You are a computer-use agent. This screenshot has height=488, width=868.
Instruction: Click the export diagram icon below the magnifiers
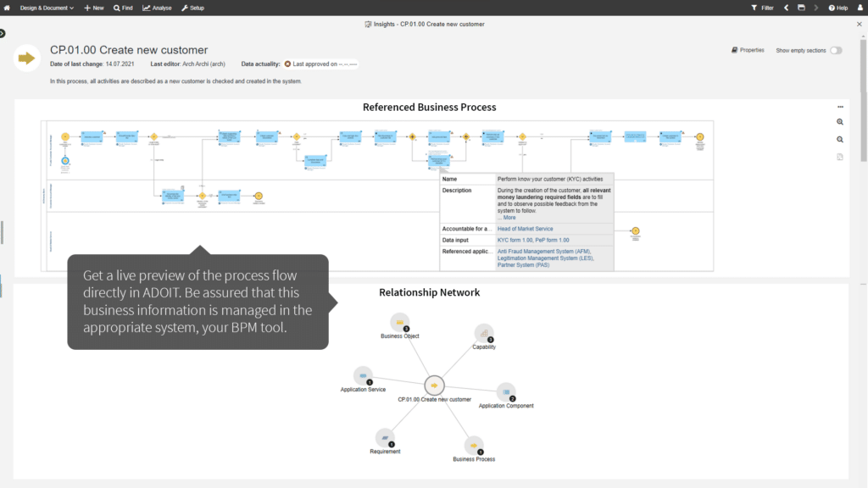(x=839, y=157)
